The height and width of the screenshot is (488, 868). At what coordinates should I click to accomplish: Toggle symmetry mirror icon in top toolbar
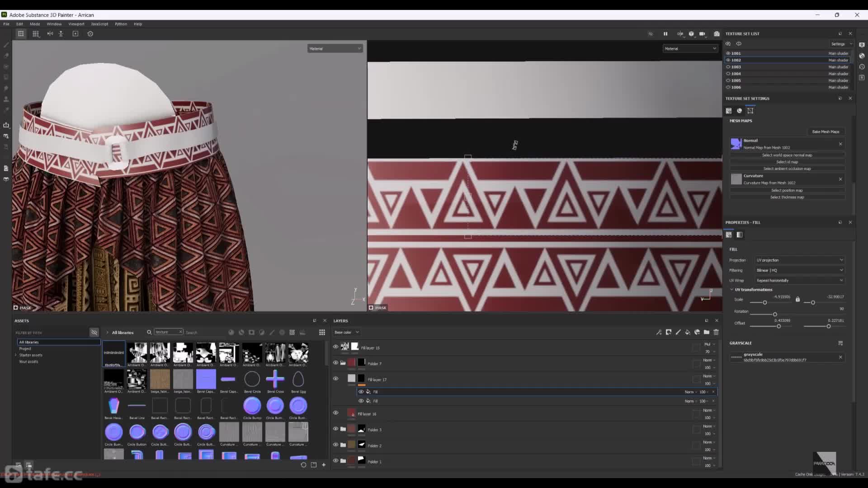[x=50, y=33]
